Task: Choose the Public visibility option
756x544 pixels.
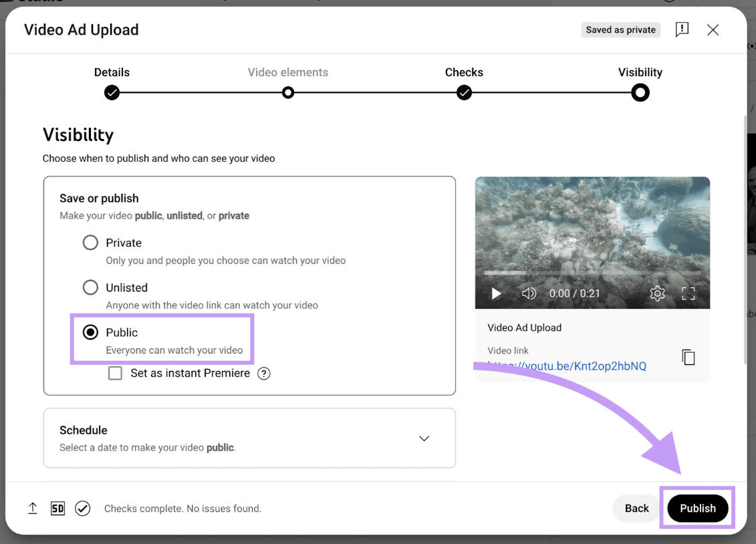Action: click(90, 332)
